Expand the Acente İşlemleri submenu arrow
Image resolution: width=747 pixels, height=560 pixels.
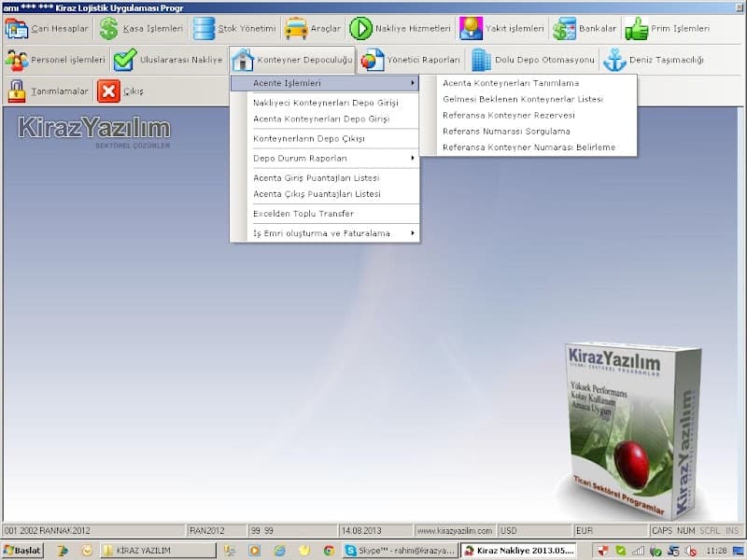click(413, 83)
